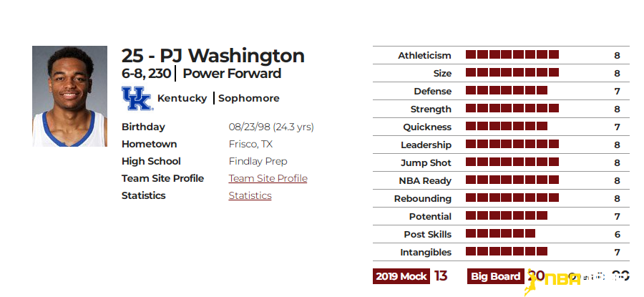The width and height of the screenshot is (644, 297).
Task: Click the Post Skills rating bar
Action: [500, 233]
